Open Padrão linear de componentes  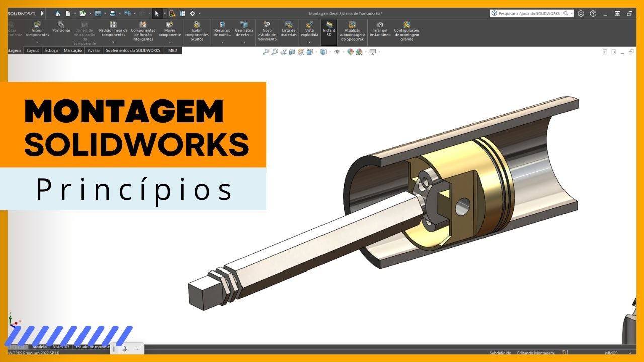113,30
